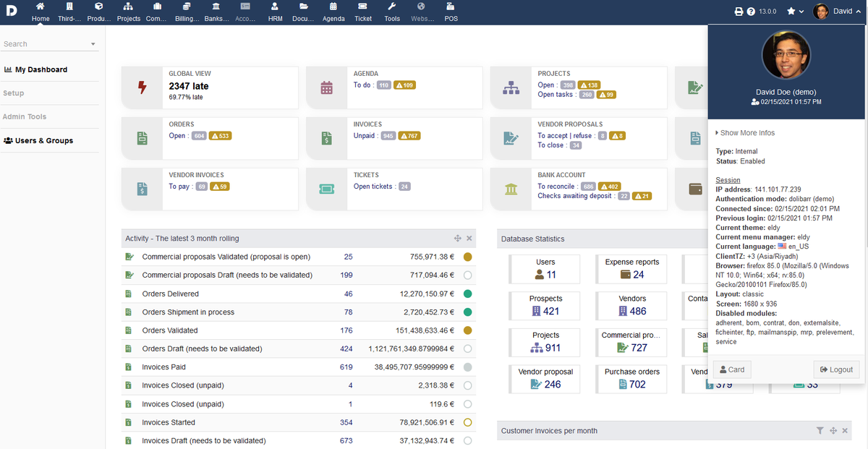Click David Doe's profile photo
The image size is (868, 449).
pyautogui.click(x=786, y=59)
